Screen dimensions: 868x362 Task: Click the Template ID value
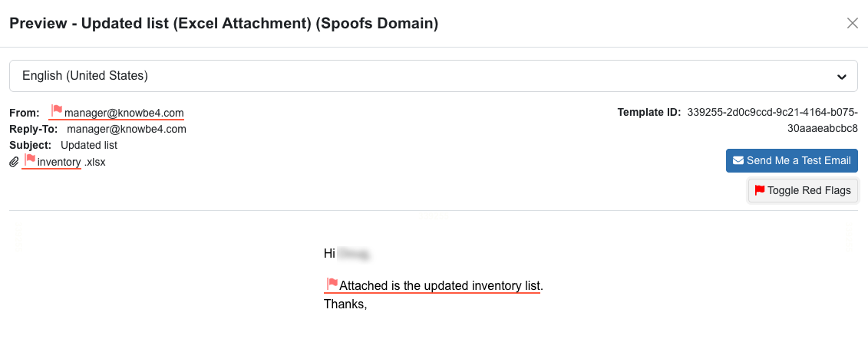(x=772, y=120)
